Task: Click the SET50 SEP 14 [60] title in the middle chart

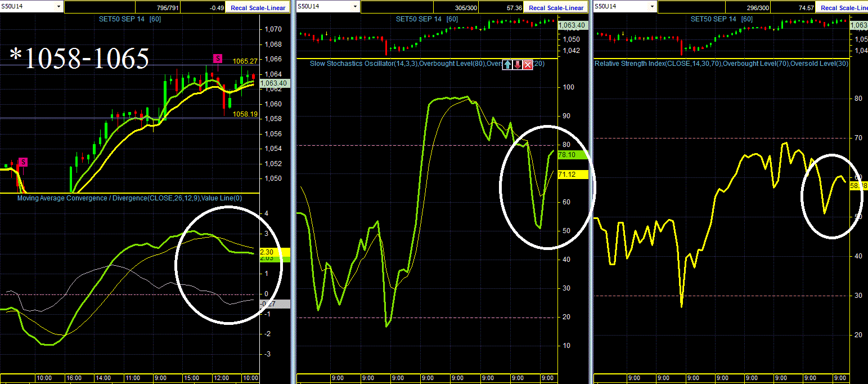Action: pyautogui.click(x=426, y=19)
